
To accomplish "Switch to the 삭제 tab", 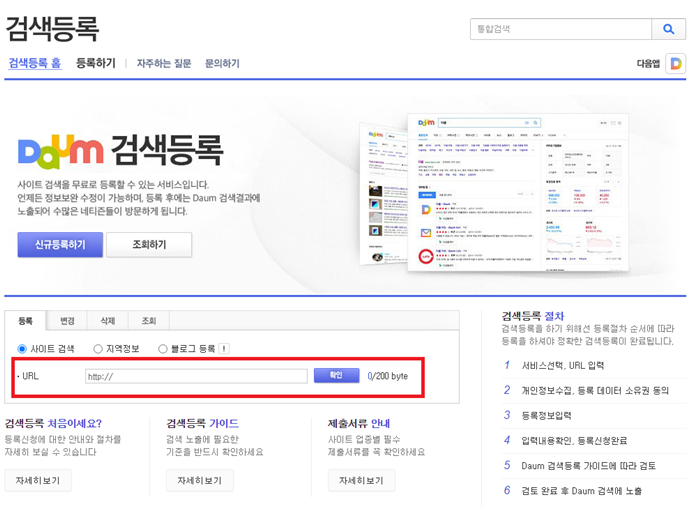I will coord(108,321).
